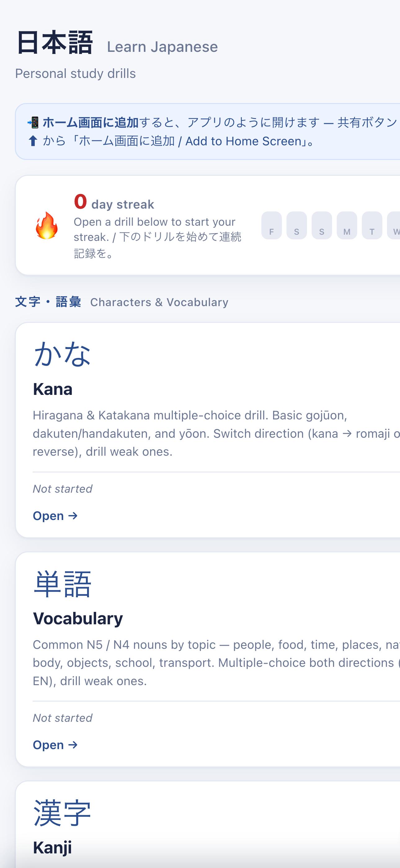The width and height of the screenshot is (400, 868).
Task: Select the Friday streak day box
Action: 271,225
